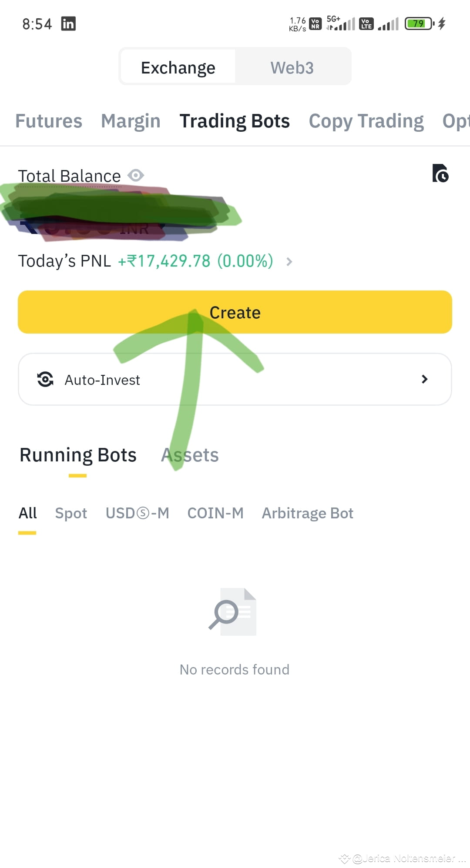
Task: Filter bots by USDⓈ-M
Action: [138, 513]
